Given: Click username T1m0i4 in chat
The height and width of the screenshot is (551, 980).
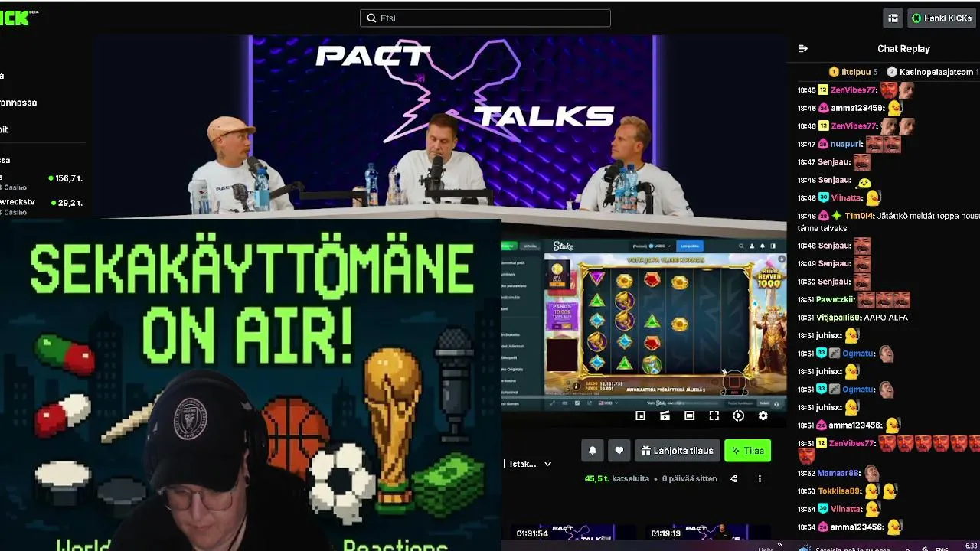Looking at the screenshot, I should [x=859, y=216].
